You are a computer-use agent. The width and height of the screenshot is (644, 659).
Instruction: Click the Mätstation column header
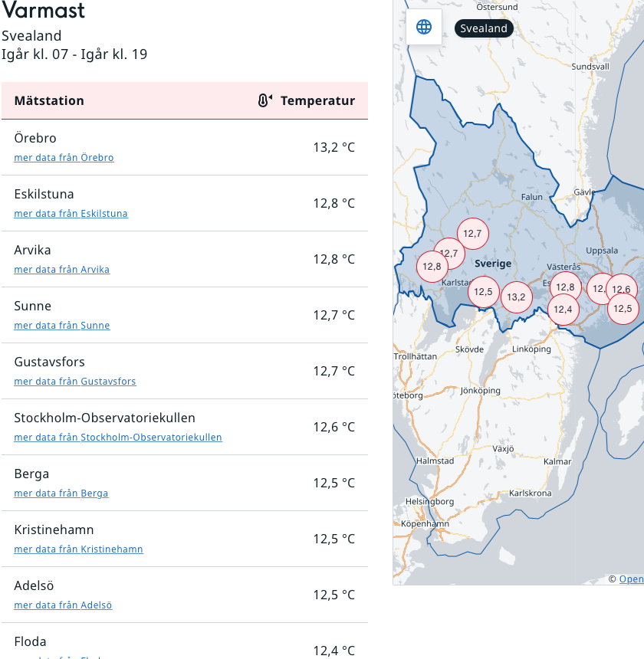(x=49, y=100)
